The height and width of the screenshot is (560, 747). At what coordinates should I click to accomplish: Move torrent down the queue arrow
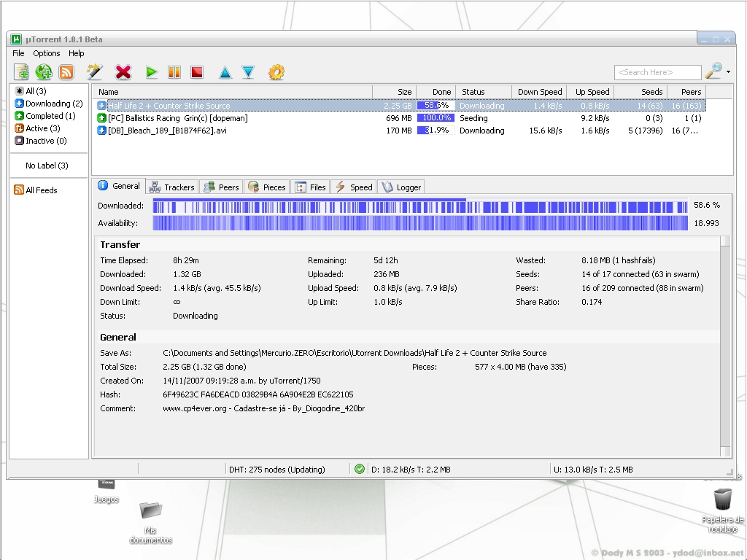248,72
